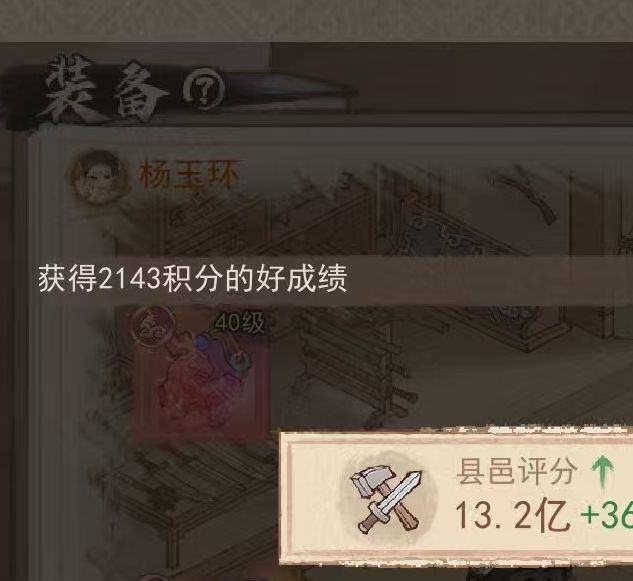Tap the 杨玉环 character portrait
The image size is (633, 581).
tap(97, 176)
